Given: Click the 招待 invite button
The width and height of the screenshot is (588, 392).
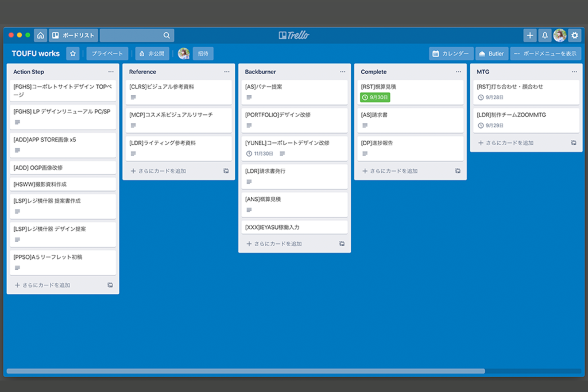Looking at the screenshot, I should 203,53.
